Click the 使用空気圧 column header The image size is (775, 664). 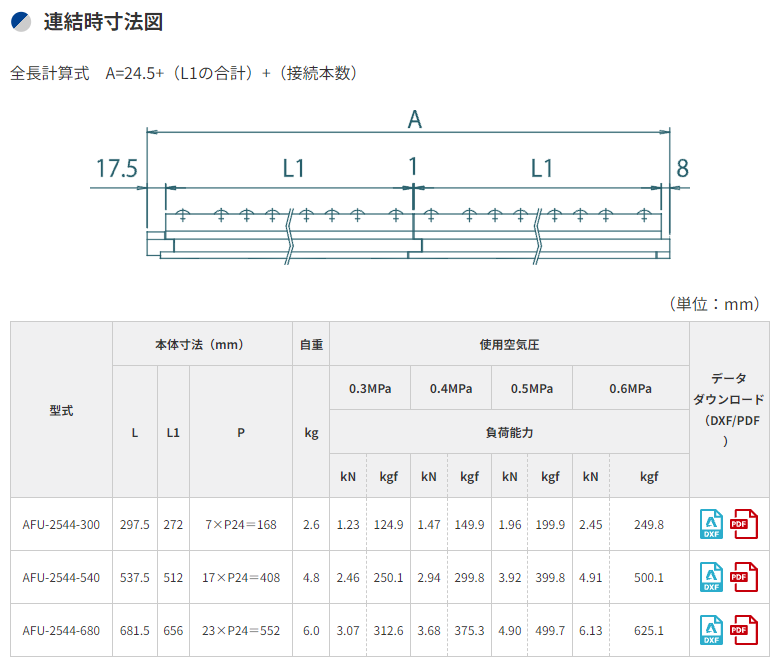coord(509,344)
